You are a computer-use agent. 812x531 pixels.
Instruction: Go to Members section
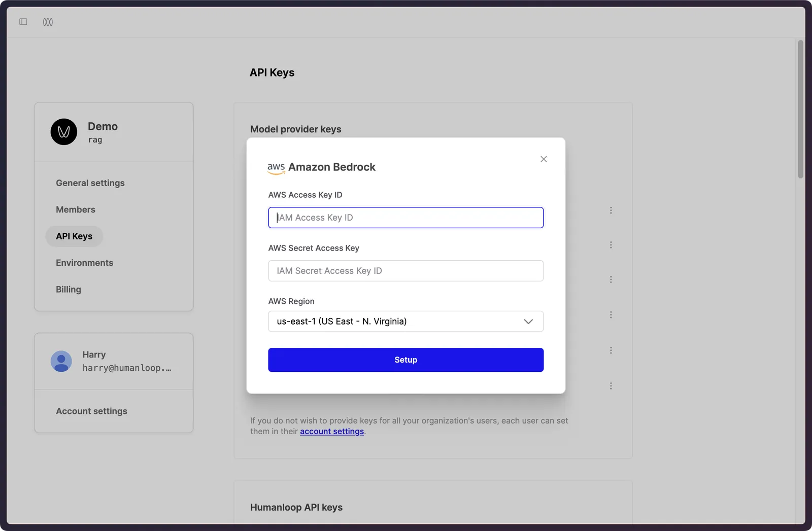click(x=76, y=209)
